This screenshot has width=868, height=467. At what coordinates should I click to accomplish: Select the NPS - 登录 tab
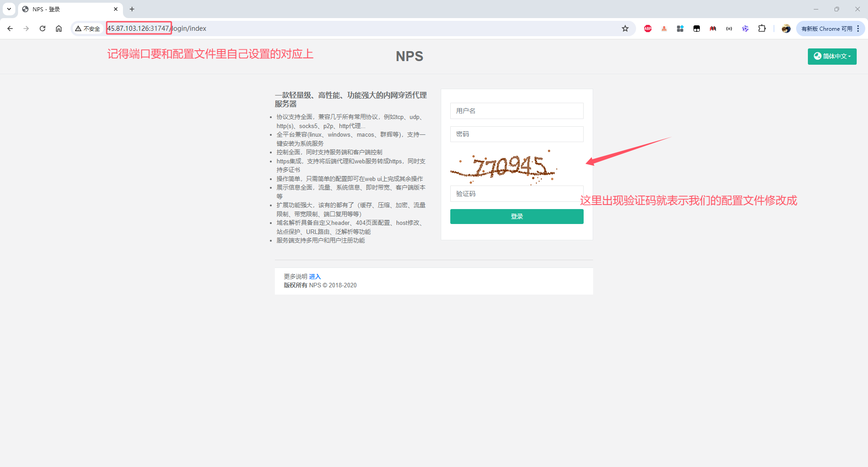(x=68, y=9)
